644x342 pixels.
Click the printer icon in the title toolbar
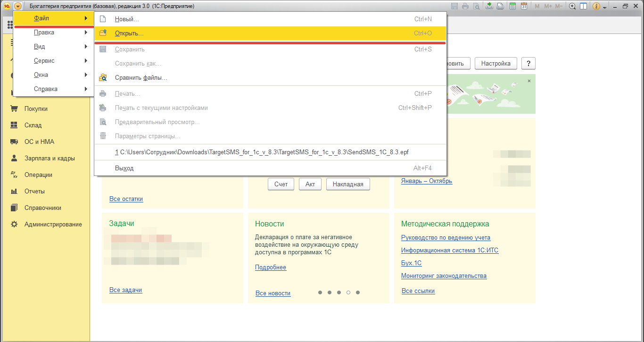click(x=466, y=6)
